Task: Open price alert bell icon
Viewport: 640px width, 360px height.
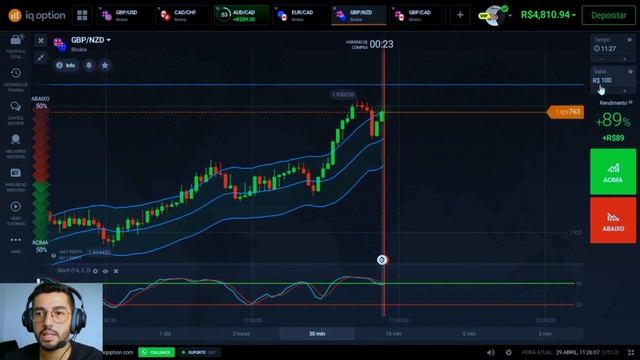Action: pyautogui.click(x=89, y=65)
